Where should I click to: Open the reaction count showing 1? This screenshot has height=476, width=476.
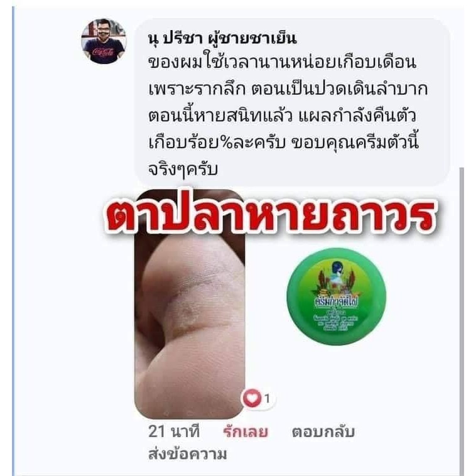(267, 398)
